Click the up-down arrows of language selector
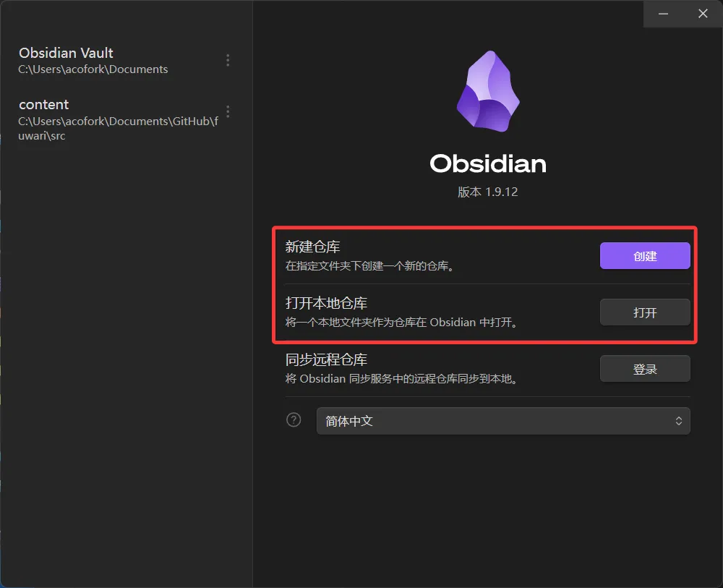The width and height of the screenshot is (723, 588). click(679, 421)
